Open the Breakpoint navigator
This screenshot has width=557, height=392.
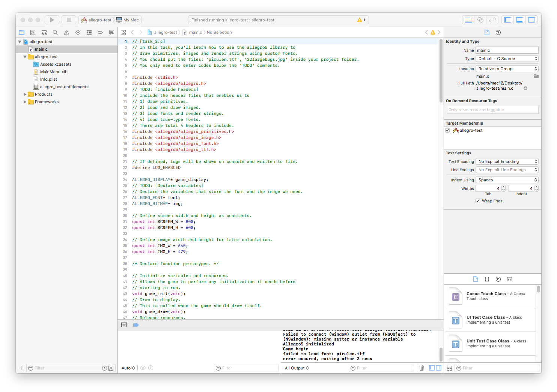100,32
